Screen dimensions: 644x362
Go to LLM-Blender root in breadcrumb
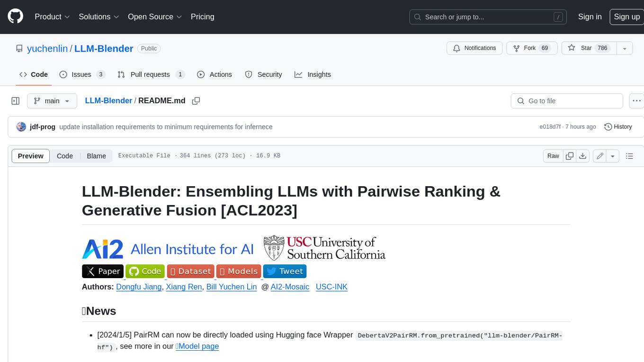108,100
